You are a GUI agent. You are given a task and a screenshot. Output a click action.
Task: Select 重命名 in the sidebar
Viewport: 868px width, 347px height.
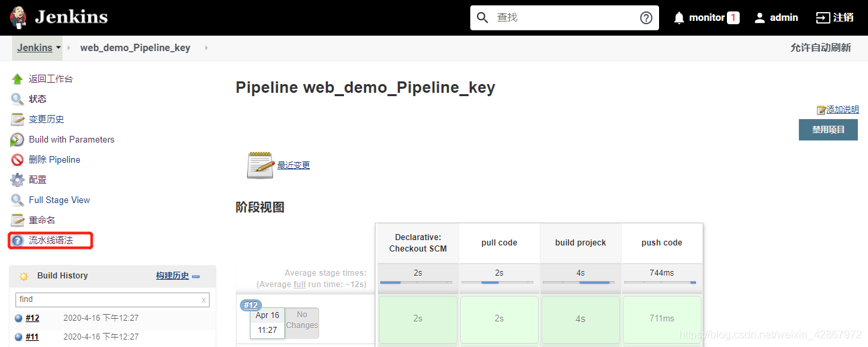(x=42, y=220)
